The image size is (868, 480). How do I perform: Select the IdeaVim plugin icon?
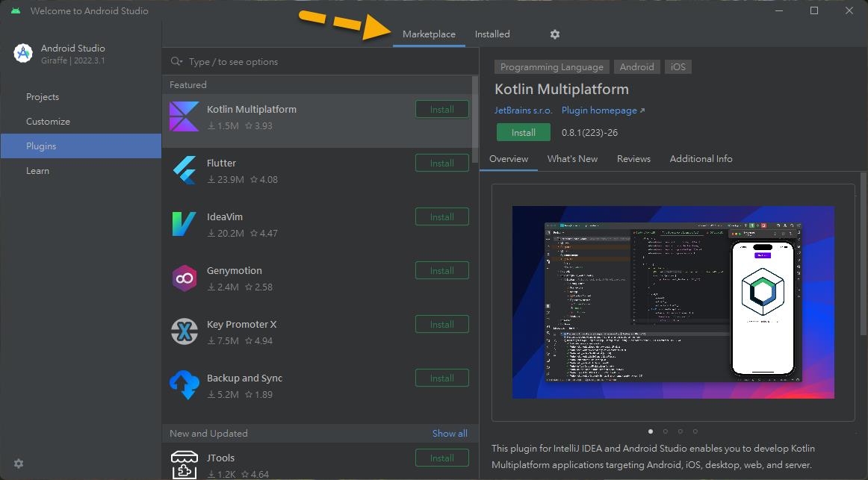click(x=184, y=224)
